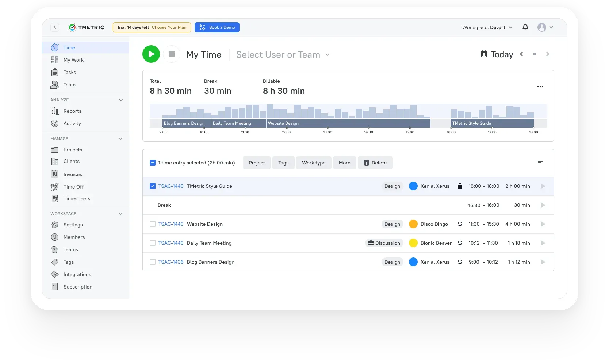
Task: Check the Website Design time entry
Action: tap(152, 224)
